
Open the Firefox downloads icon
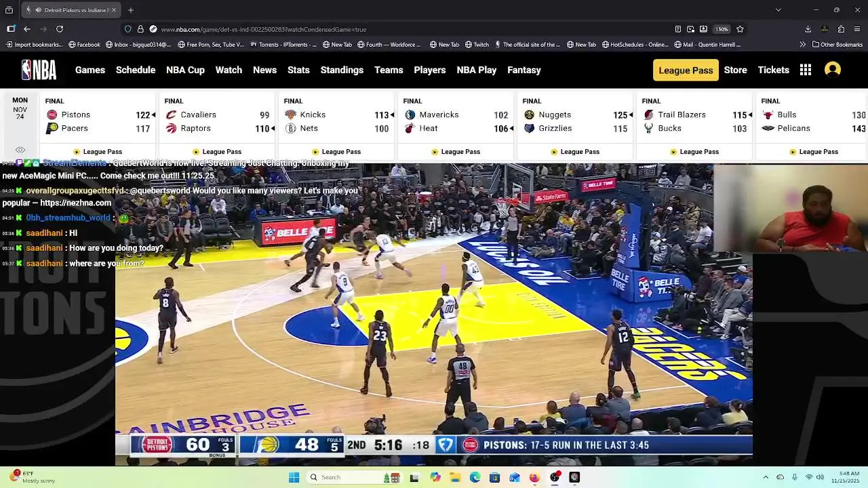pos(808,29)
